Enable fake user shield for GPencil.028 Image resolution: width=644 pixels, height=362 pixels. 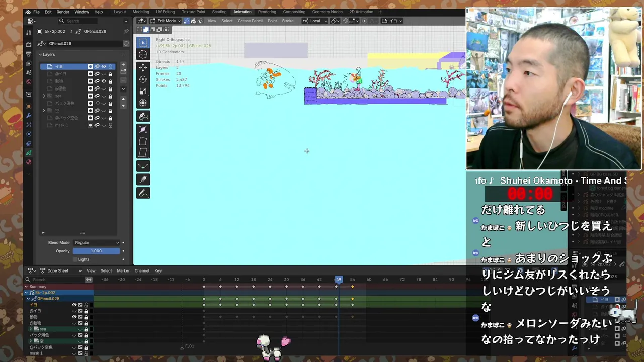click(x=126, y=44)
